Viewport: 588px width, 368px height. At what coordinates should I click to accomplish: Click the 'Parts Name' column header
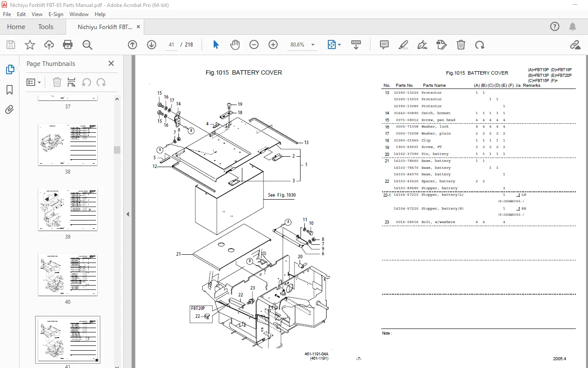[434, 85]
